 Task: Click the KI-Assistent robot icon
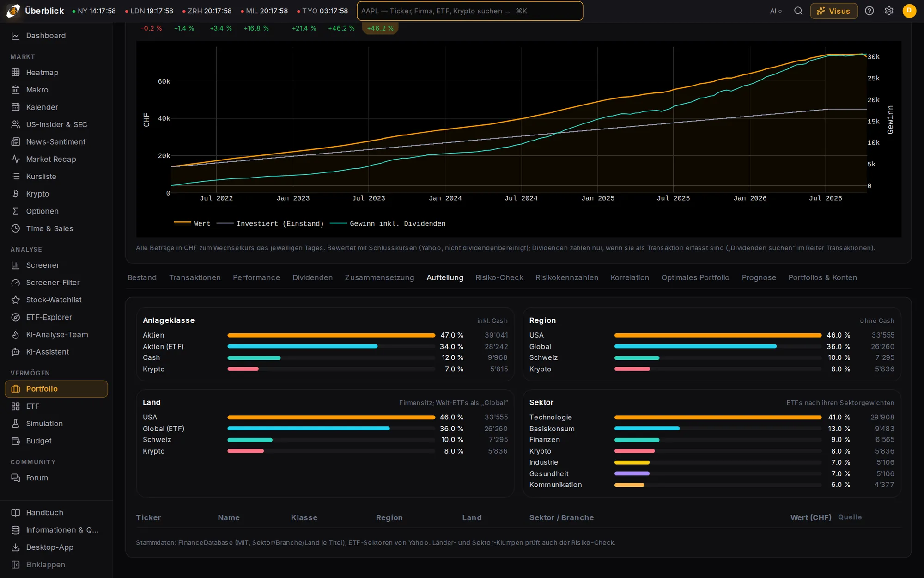pyautogui.click(x=16, y=352)
